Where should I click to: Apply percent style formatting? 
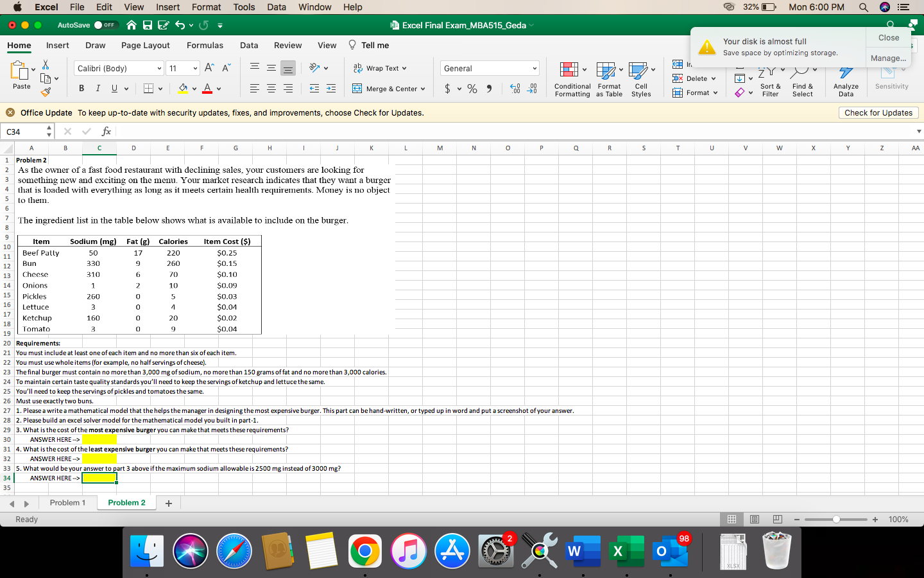pyautogui.click(x=472, y=89)
